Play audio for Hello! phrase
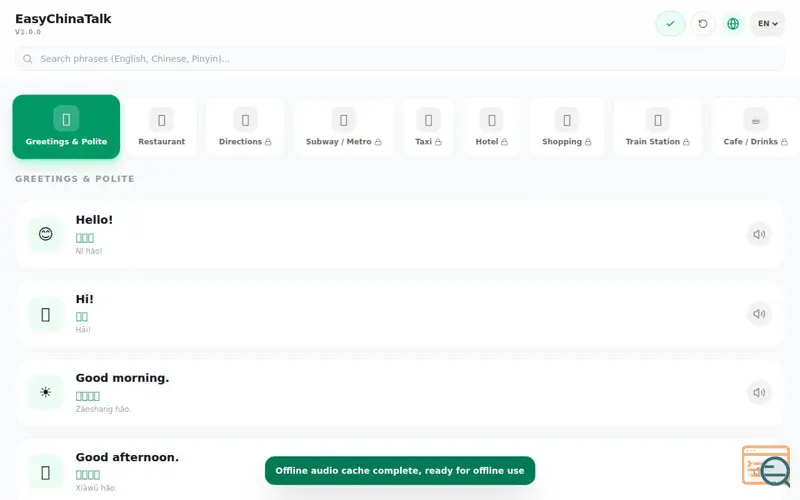The image size is (800, 500). pos(759,234)
